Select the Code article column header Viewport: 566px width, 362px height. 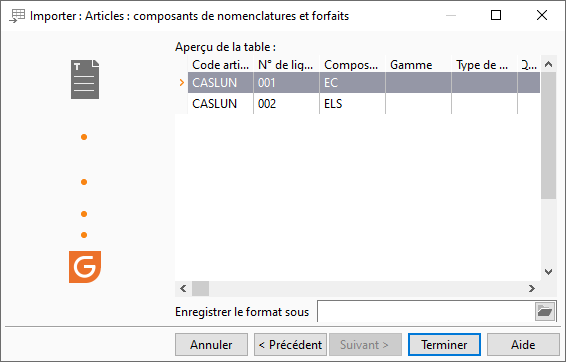pyautogui.click(x=221, y=65)
